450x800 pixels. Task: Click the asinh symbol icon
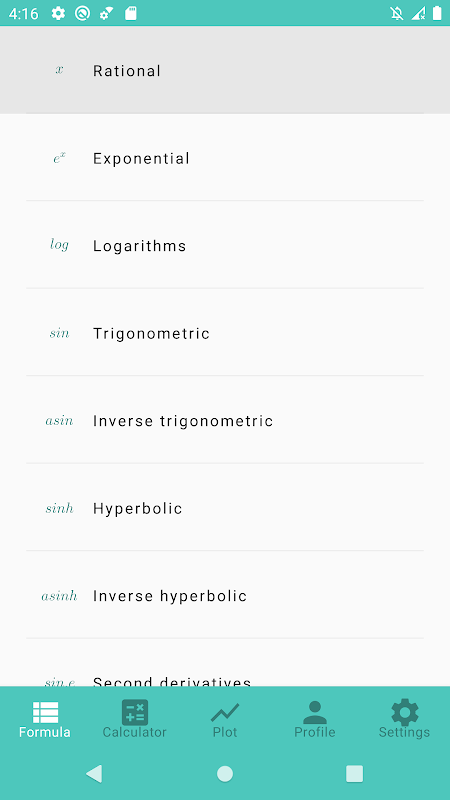(x=59, y=595)
